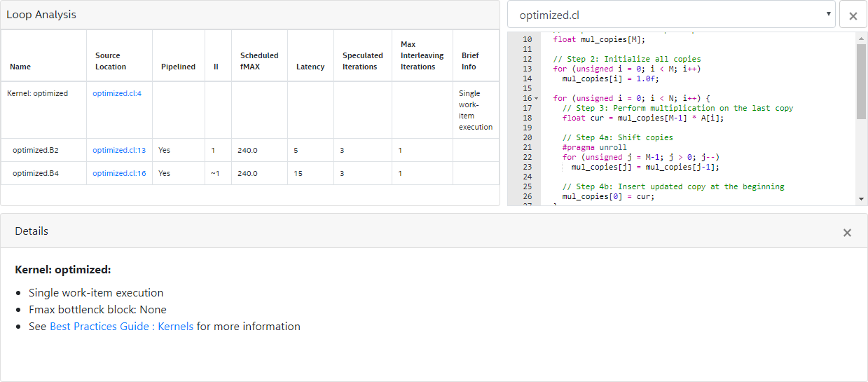The image size is (868, 382).
Task: Click the optimized.cl:4 source link
Action: coord(117,93)
